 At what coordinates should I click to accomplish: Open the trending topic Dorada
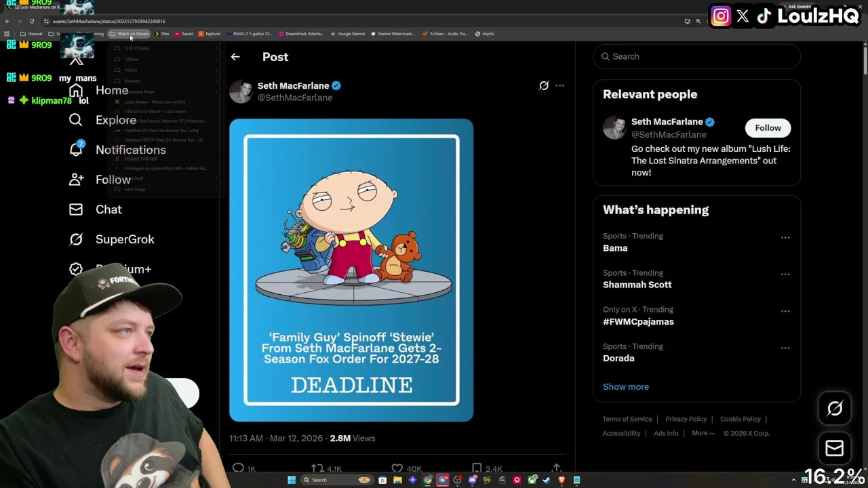pyautogui.click(x=618, y=359)
